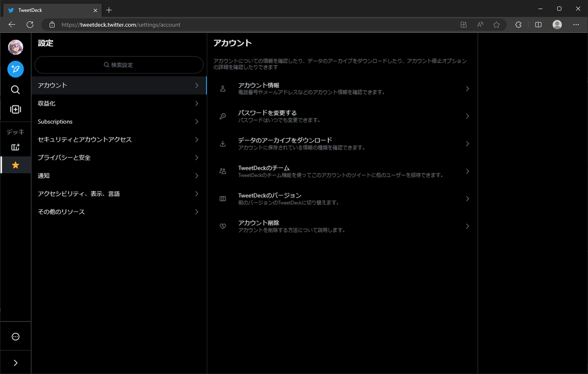588x374 pixels.
Task: Click the columns icon beside TweetDeckのバージョン
Action: point(223,199)
